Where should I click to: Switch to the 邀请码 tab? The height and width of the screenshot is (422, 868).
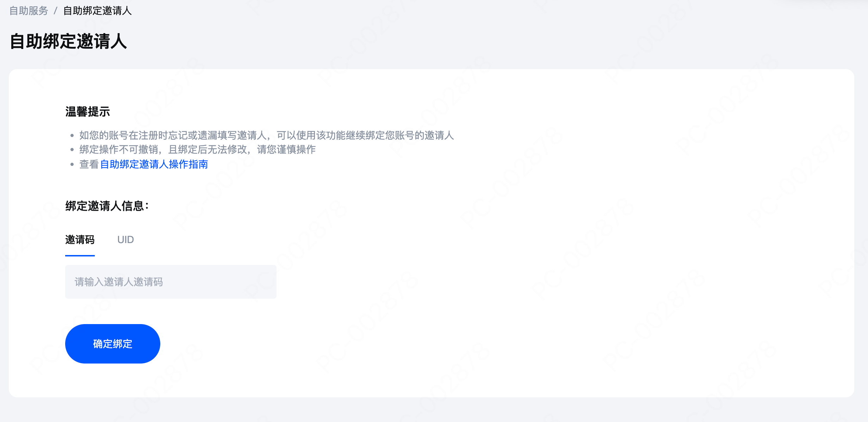[x=80, y=240]
